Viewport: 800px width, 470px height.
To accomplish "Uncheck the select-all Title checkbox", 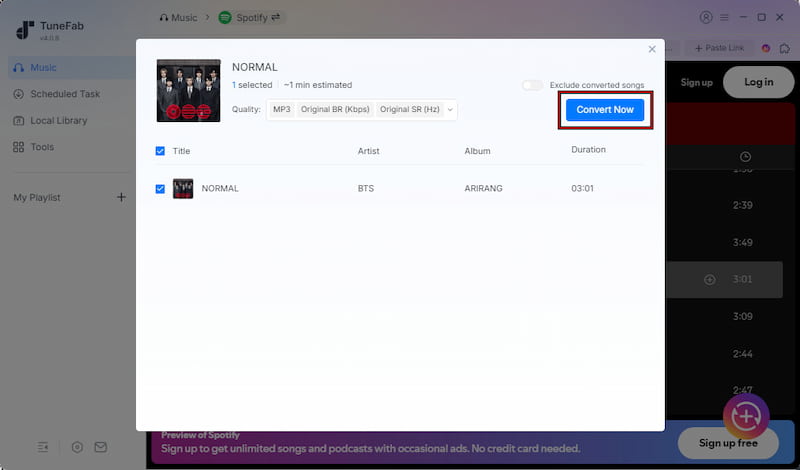I will [x=160, y=151].
